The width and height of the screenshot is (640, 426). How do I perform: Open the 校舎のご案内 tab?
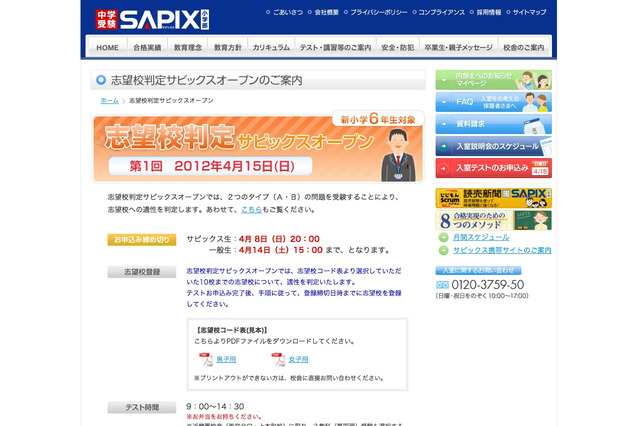(524, 47)
